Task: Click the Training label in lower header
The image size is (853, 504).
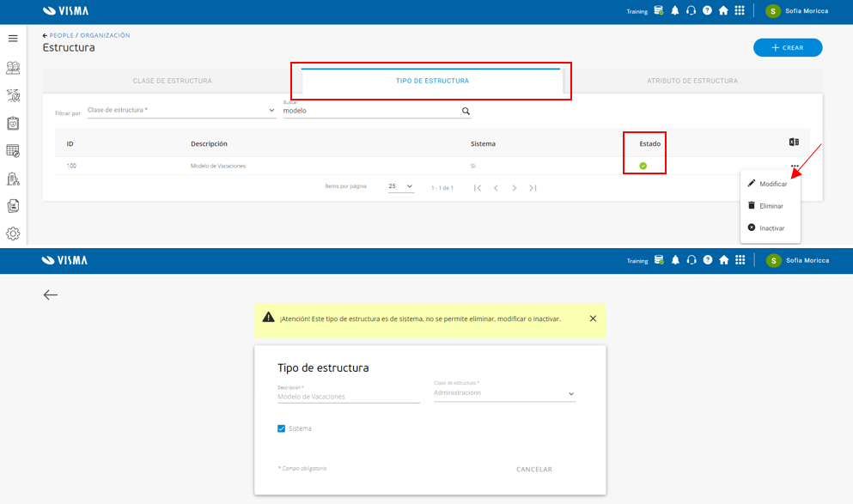Action: (637, 261)
